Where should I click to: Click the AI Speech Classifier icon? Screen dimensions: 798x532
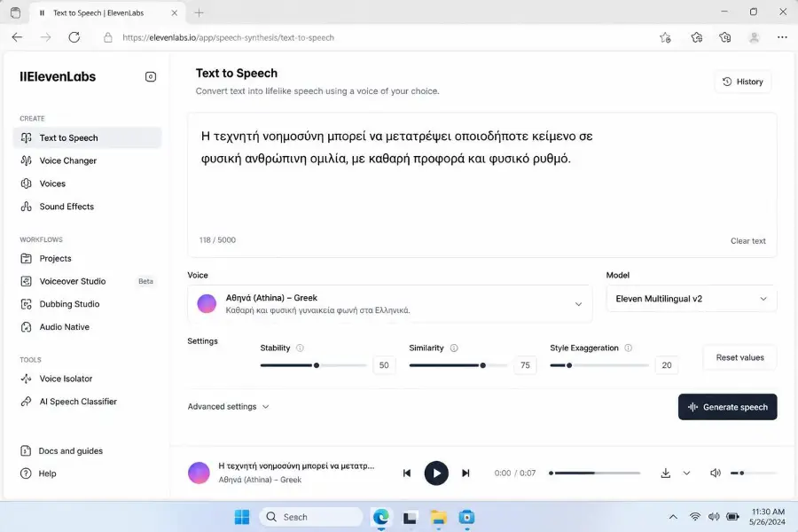26,402
